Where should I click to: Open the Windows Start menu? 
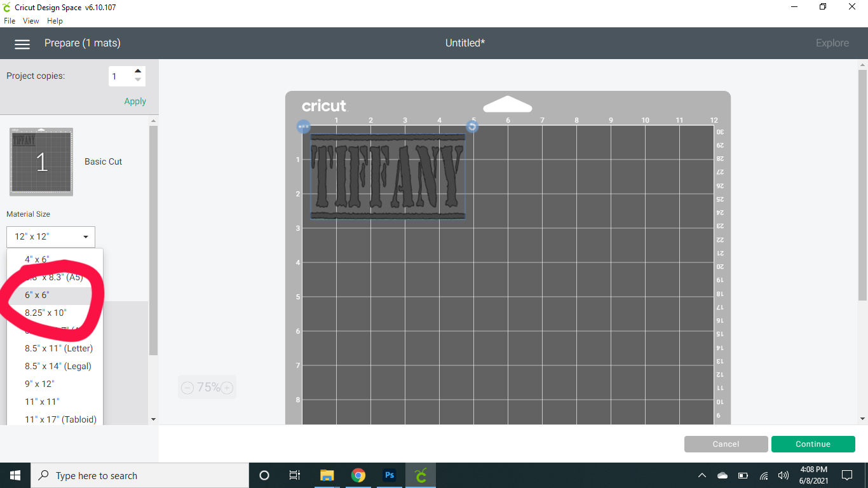point(15,475)
